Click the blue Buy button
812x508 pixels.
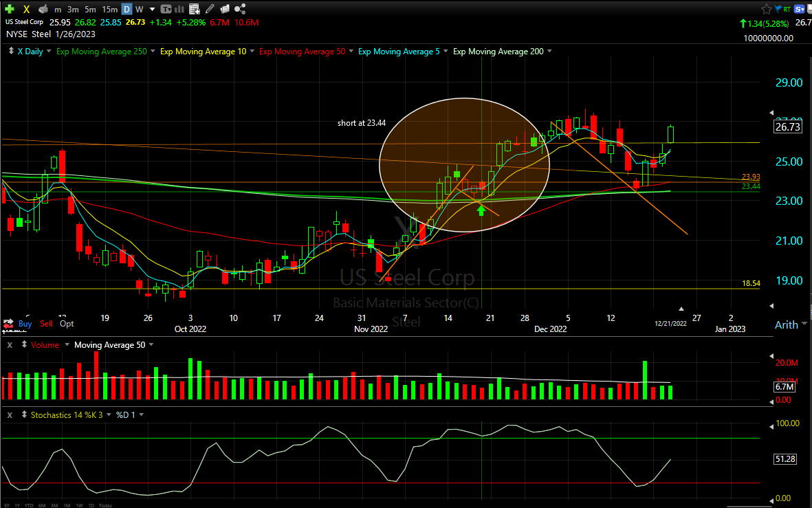[x=25, y=324]
